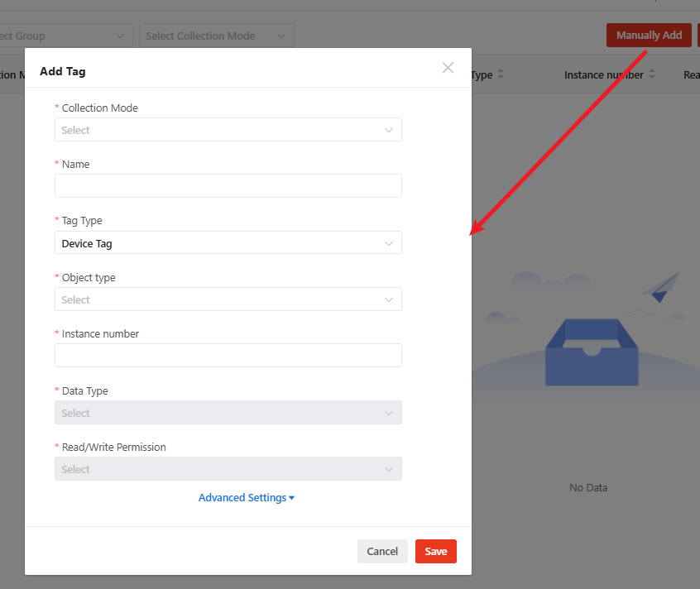This screenshot has width=700, height=589.
Task: Open the Collection Mode dropdown in dialog
Action: 228,130
